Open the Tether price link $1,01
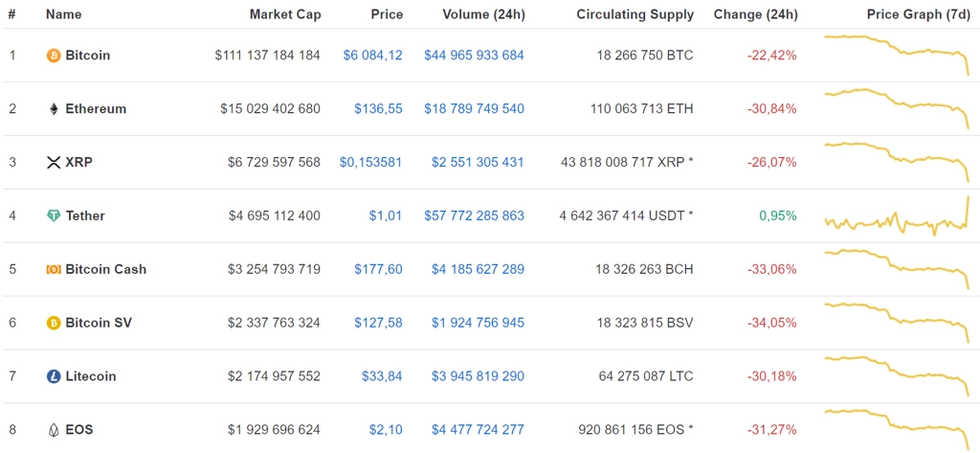Viewport: 980px width, 453px height. click(x=385, y=216)
